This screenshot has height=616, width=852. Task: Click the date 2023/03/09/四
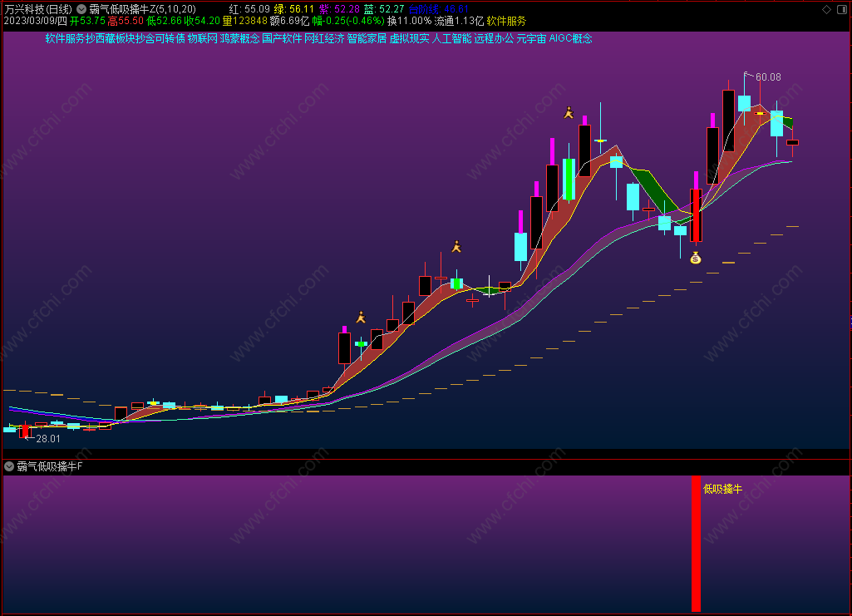pos(35,21)
